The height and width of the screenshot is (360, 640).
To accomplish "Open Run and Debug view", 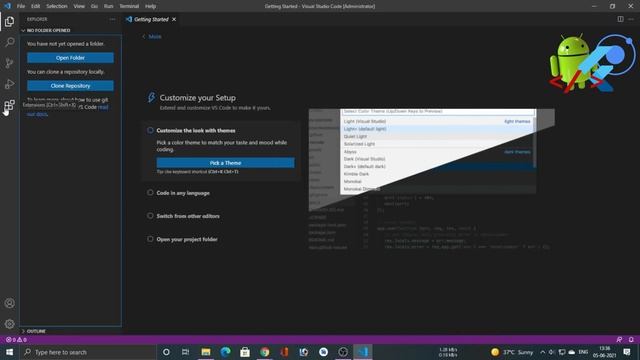I will pyautogui.click(x=9, y=84).
